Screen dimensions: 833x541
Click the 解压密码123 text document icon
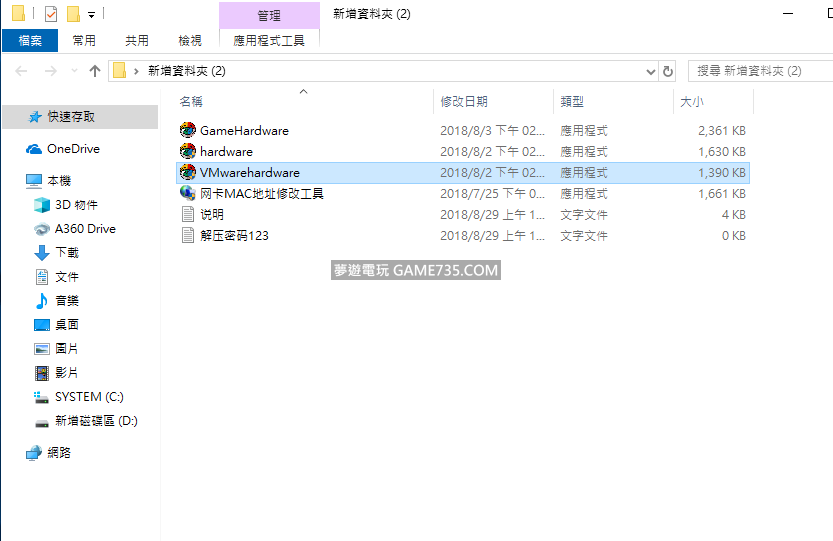pos(188,235)
